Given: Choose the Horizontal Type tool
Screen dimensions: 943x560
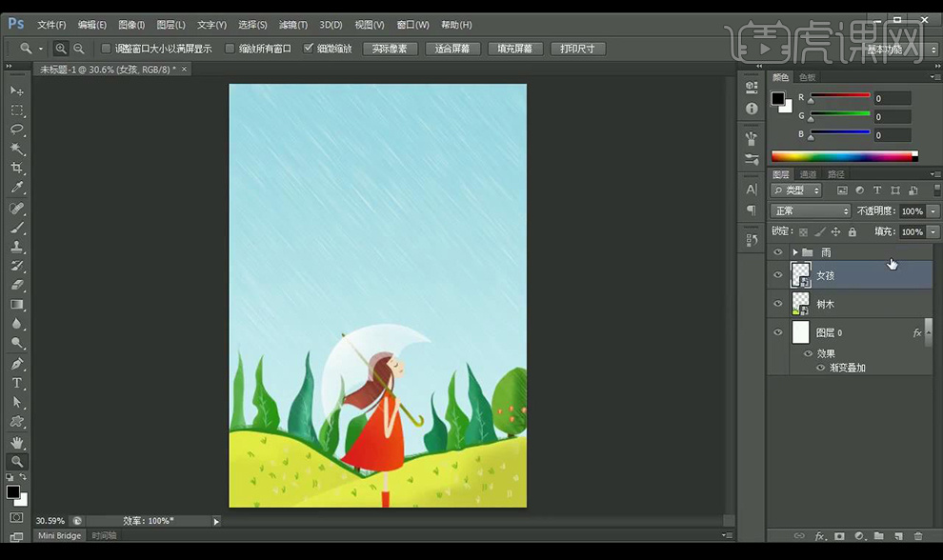Looking at the screenshot, I should [16, 383].
